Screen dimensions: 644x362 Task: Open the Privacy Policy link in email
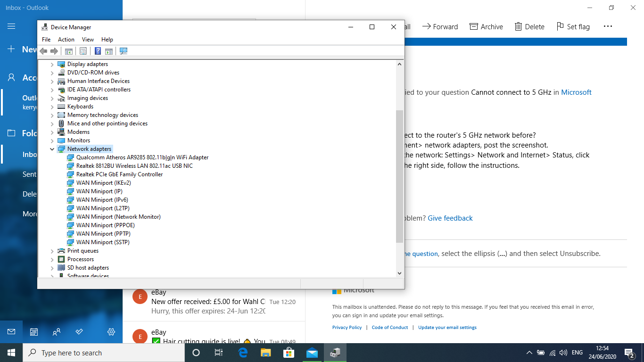point(347,328)
